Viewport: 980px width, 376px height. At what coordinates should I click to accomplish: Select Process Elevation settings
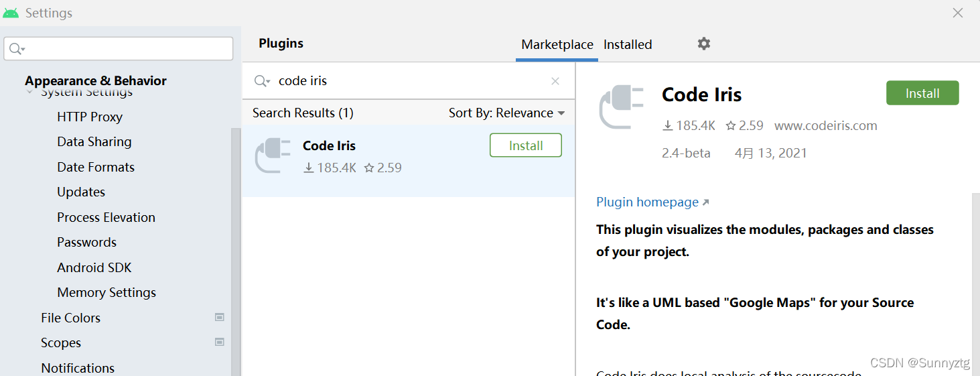[106, 217]
